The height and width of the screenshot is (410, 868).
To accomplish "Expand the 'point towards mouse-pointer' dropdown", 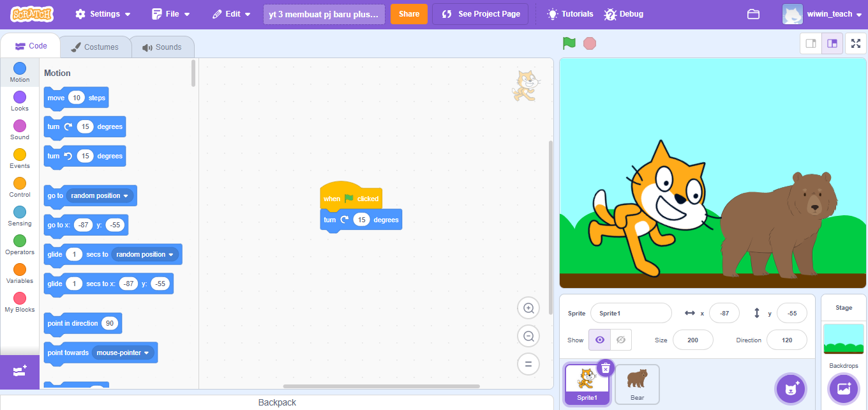I will (x=146, y=353).
